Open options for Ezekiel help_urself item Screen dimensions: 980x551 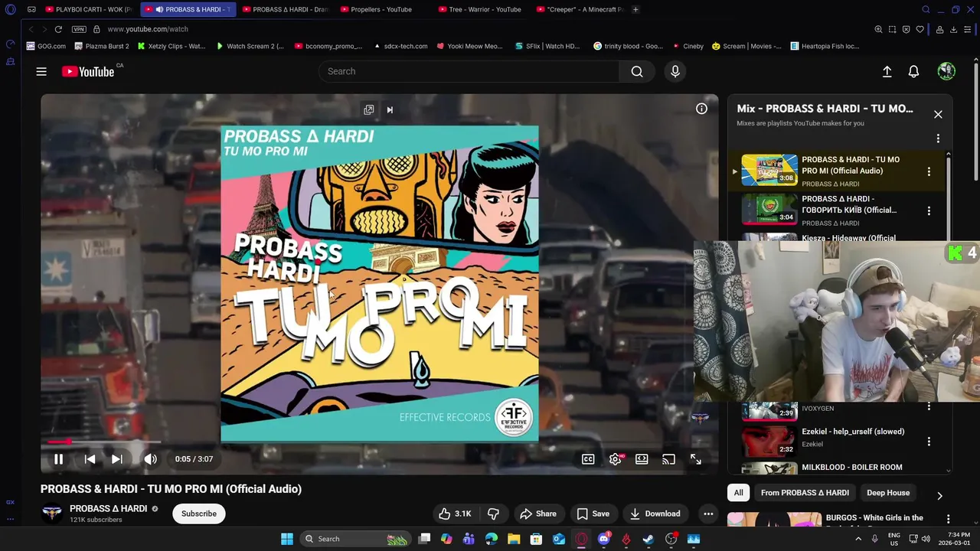pos(929,442)
